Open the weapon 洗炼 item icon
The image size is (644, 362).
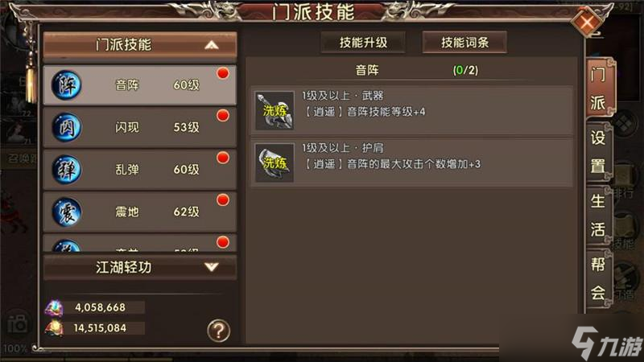coord(275,111)
